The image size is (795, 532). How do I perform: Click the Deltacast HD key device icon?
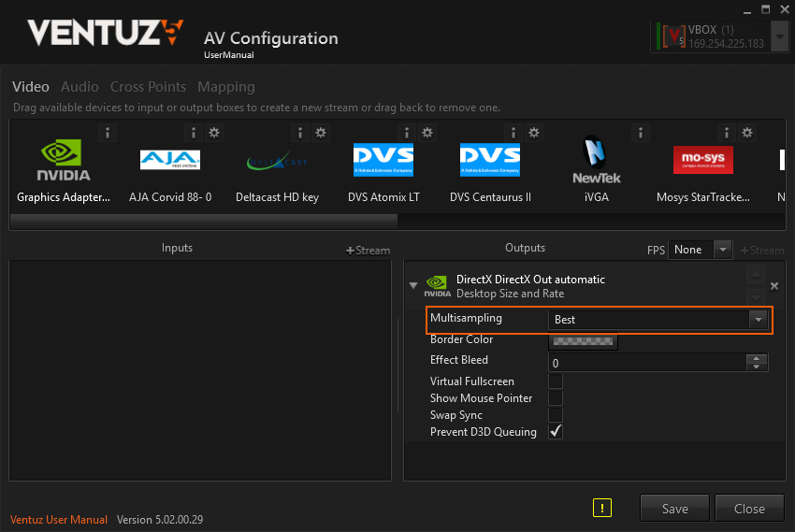pyautogui.click(x=277, y=160)
